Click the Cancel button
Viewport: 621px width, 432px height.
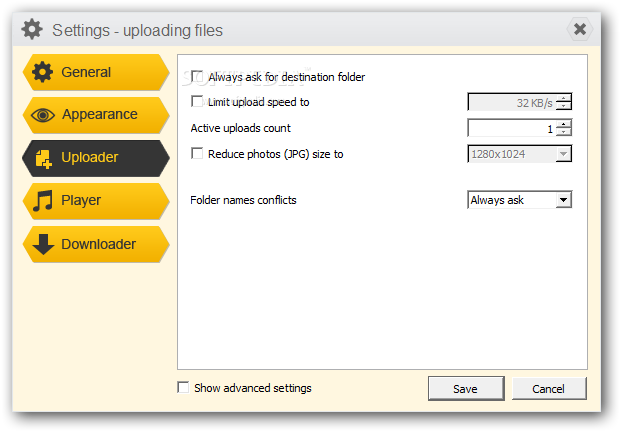click(x=549, y=388)
